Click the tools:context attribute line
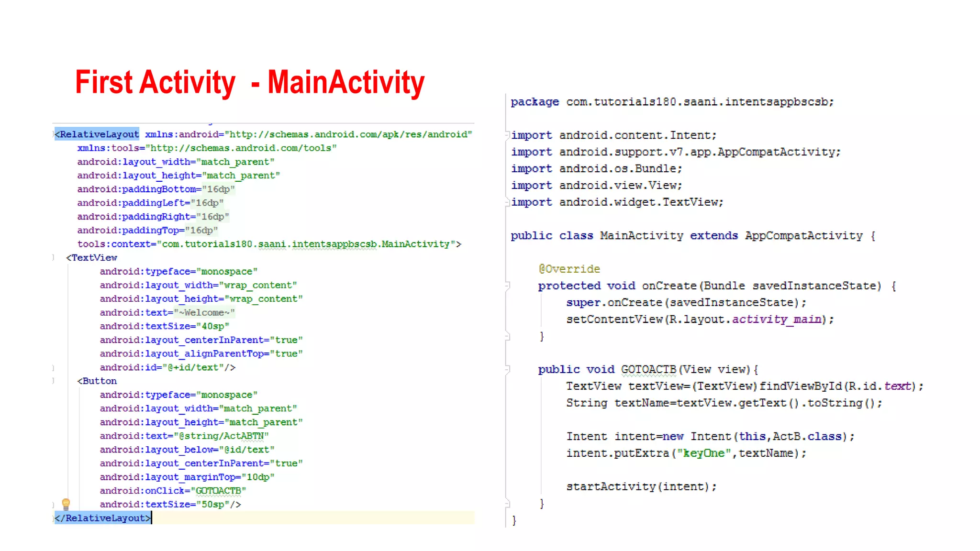Image resolution: width=980 pixels, height=551 pixels. click(x=269, y=244)
